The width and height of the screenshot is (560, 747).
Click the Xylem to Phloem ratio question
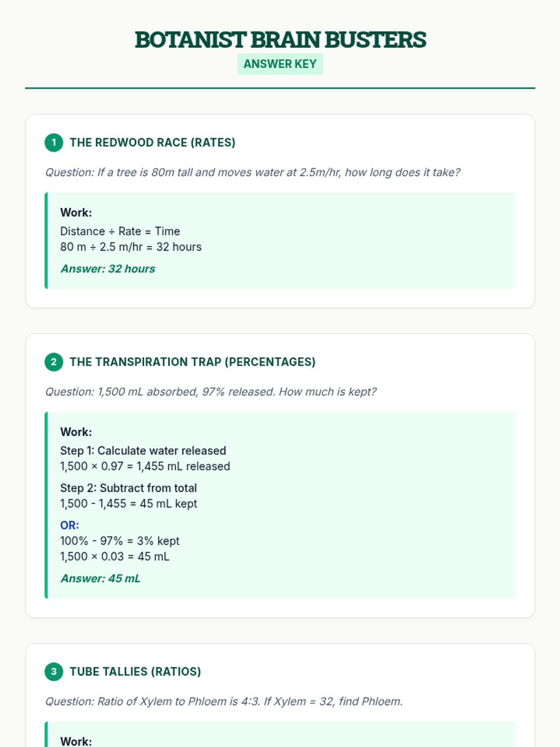(224, 701)
